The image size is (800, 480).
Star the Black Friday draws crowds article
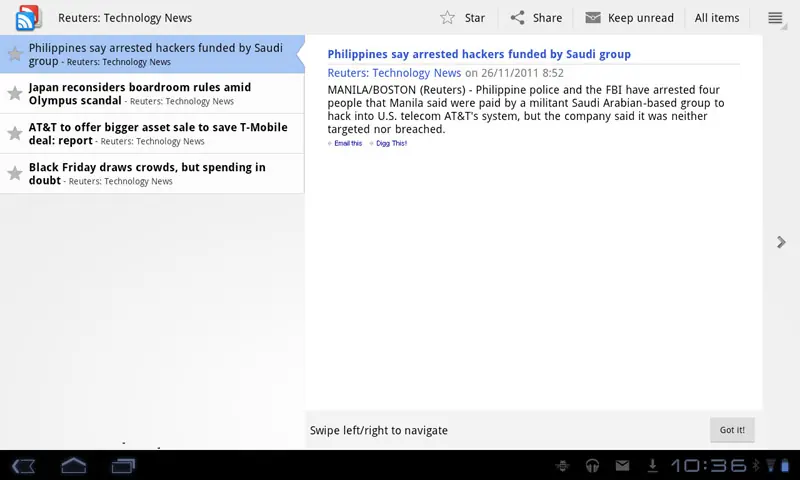click(15, 173)
